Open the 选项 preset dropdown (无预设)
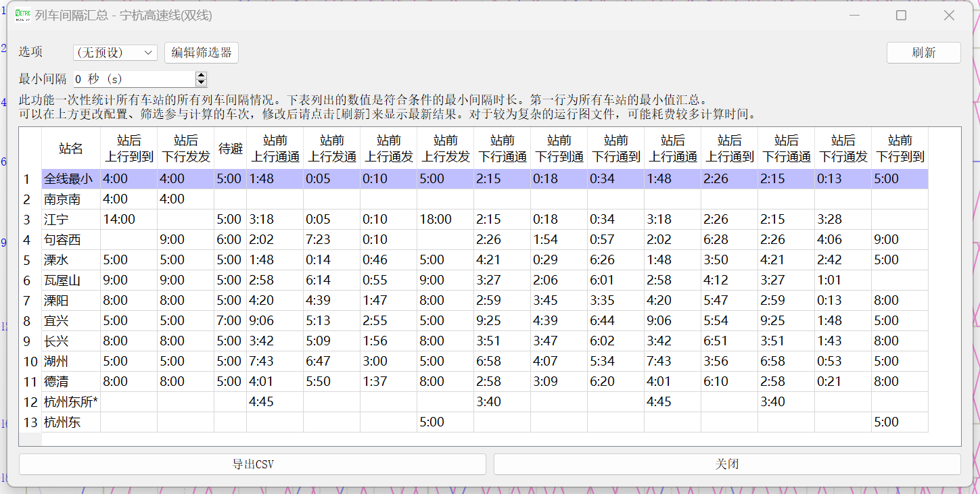Image resolution: width=980 pixels, height=494 pixels. click(x=115, y=53)
